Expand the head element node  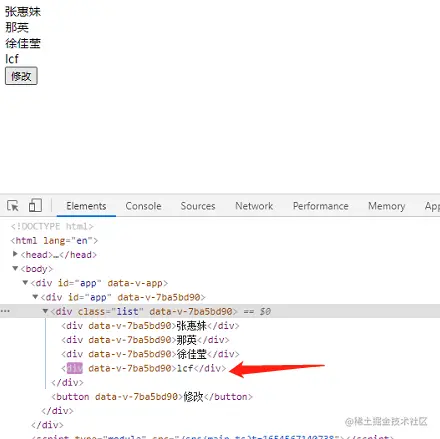(x=15, y=254)
